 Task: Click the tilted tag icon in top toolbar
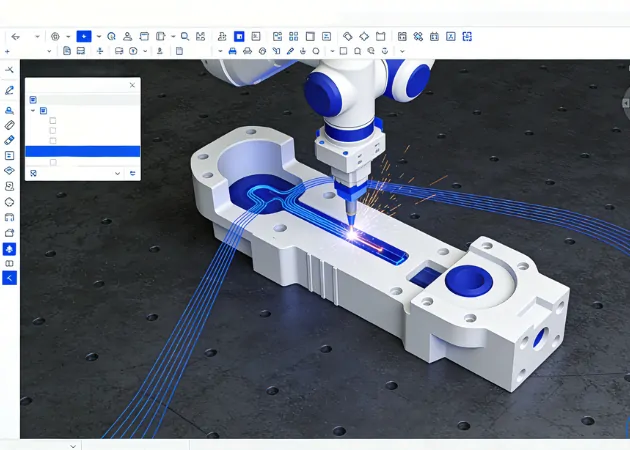coord(348,37)
